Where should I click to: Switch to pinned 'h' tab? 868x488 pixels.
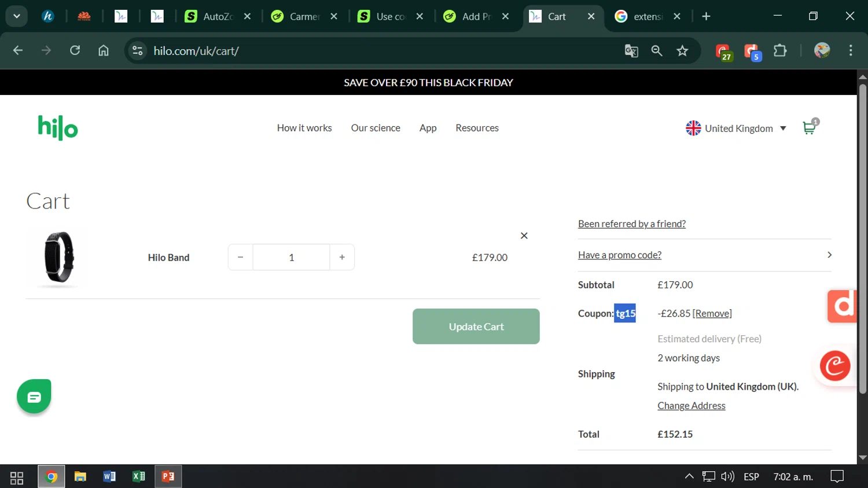click(48, 16)
